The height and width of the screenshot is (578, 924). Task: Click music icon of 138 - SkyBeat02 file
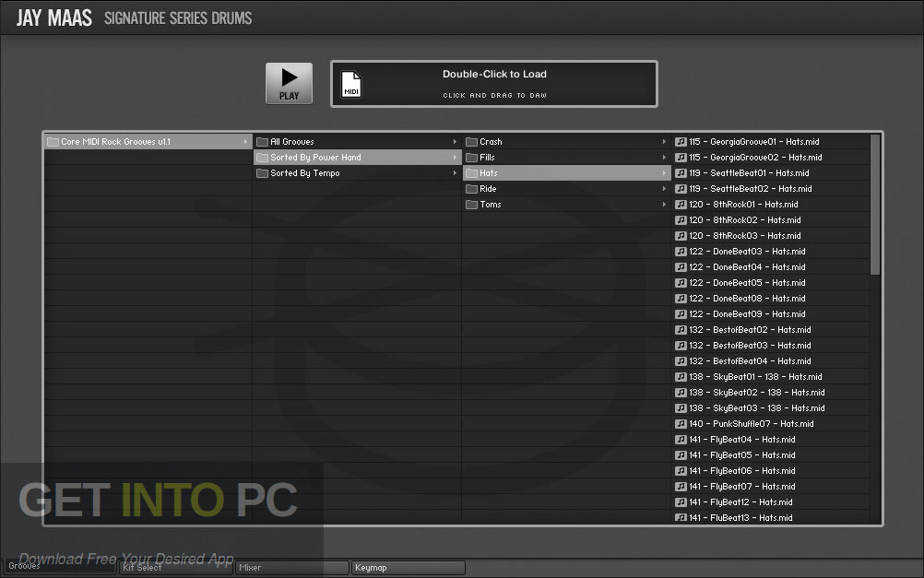click(681, 393)
